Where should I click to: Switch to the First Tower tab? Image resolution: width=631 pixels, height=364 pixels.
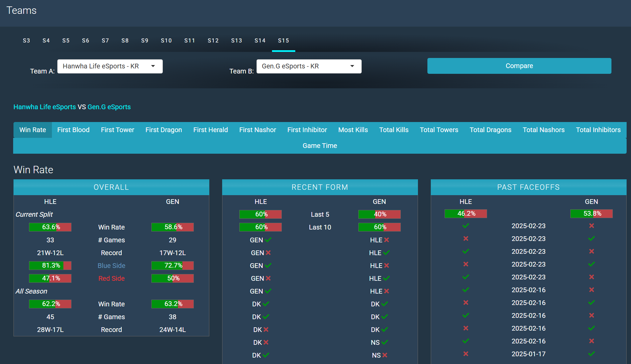coord(118,130)
